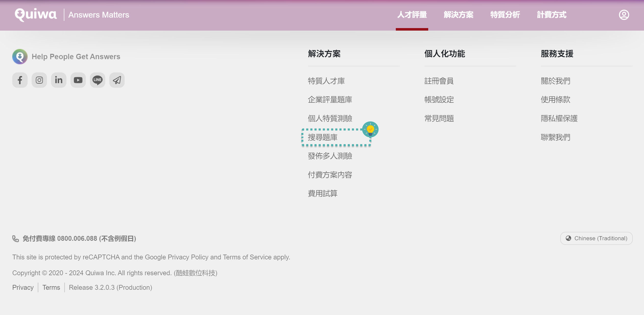This screenshot has width=644, height=315.
Task: Click the Quiwa logo
Action: 35,15
